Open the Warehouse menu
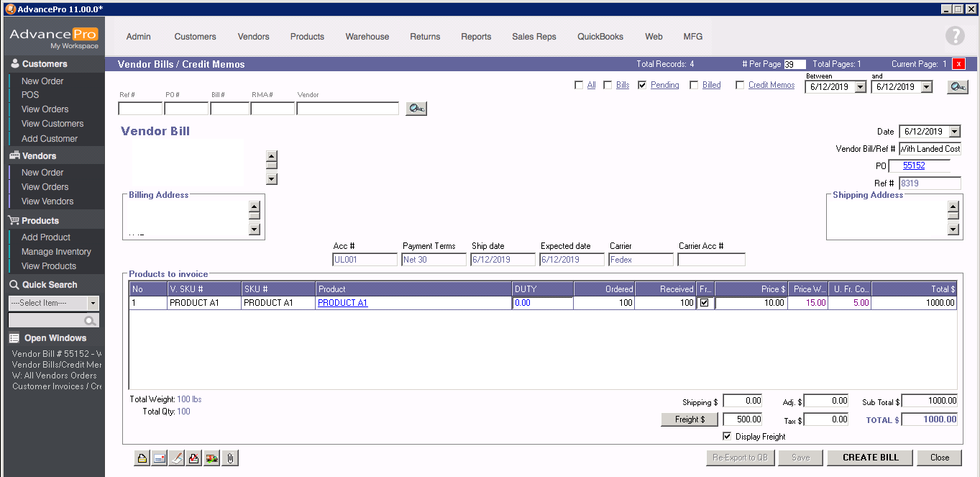 [x=367, y=37]
